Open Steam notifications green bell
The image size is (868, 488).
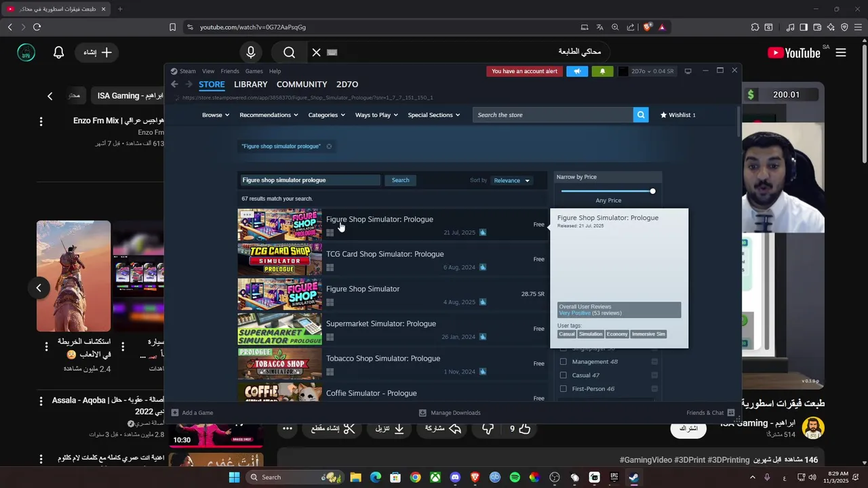(x=602, y=71)
